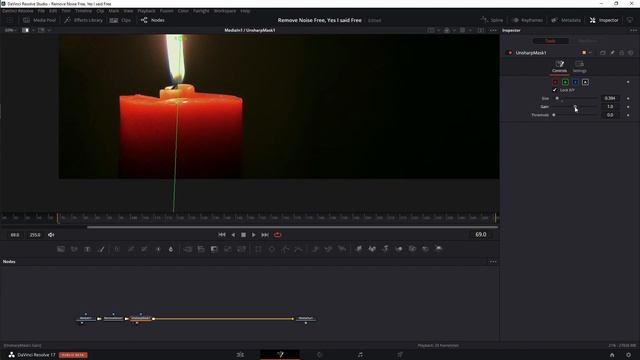The width and height of the screenshot is (640, 360).
Task: Open the Media Pool panel
Action: [39, 20]
